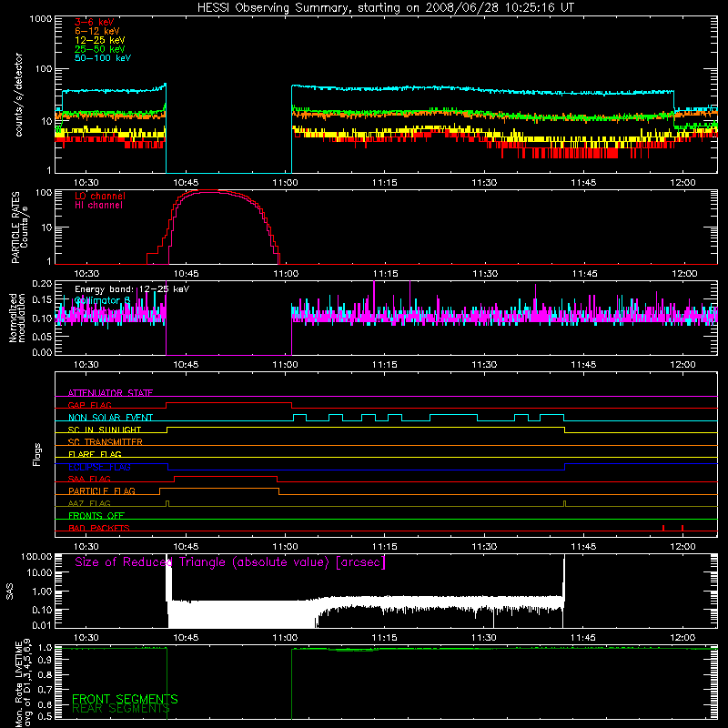Select the 3-6 keV legend label
Screen dimensions: 728x728
coord(95,22)
